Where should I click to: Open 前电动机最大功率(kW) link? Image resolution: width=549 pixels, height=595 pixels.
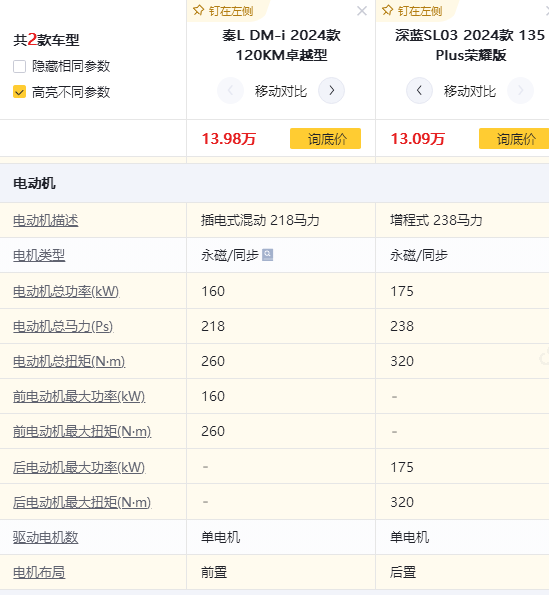pyautogui.click(x=79, y=397)
